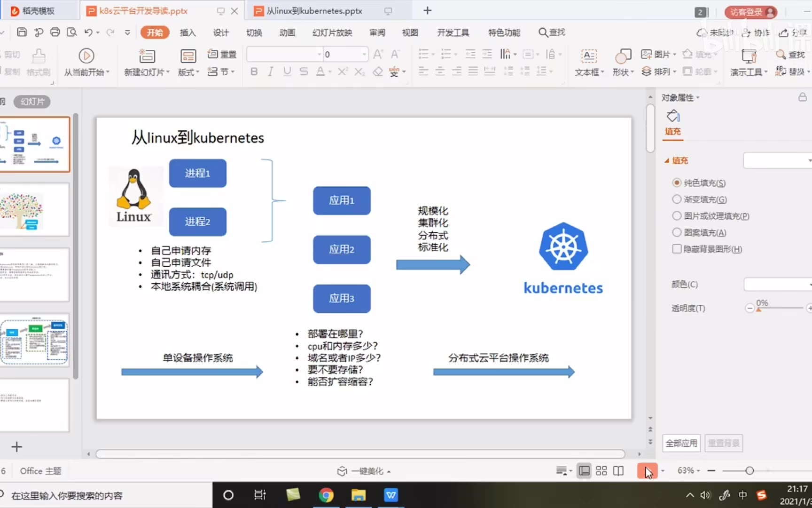Open the Insert (插入) ribbon tab
This screenshot has width=812, height=508.
187,32
